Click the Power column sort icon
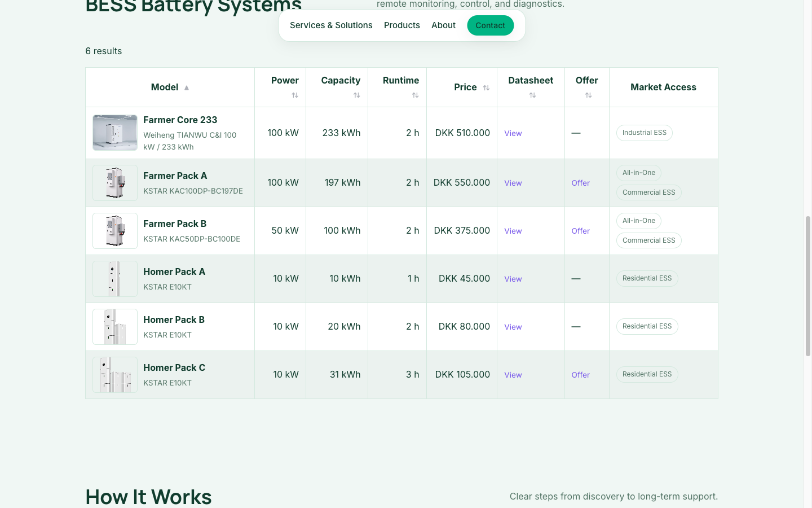 click(295, 95)
